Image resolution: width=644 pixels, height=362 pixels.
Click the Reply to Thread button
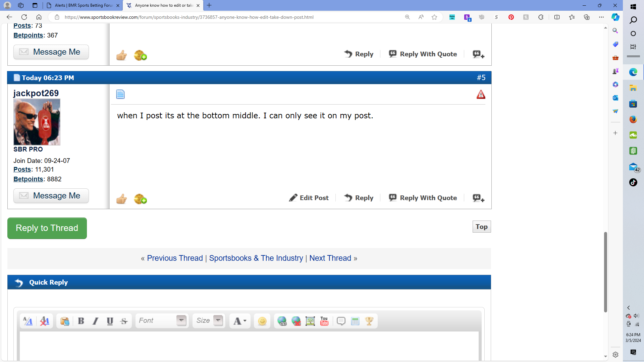pyautogui.click(x=47, y=228)
